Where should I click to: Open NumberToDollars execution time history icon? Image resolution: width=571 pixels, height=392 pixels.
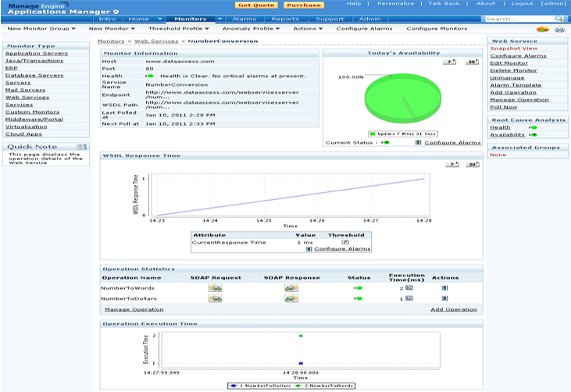409,298
